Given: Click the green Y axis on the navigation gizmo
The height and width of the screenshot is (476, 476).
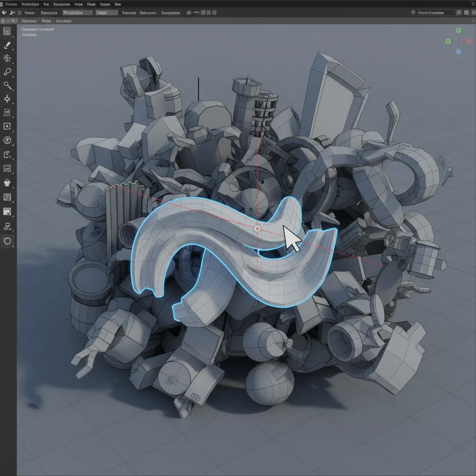Looking at the screenshot, I should coord(458,29).
